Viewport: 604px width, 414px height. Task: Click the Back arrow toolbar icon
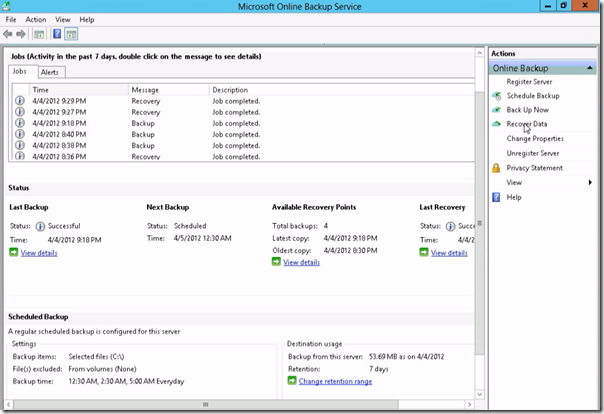[x=8, y=34]
